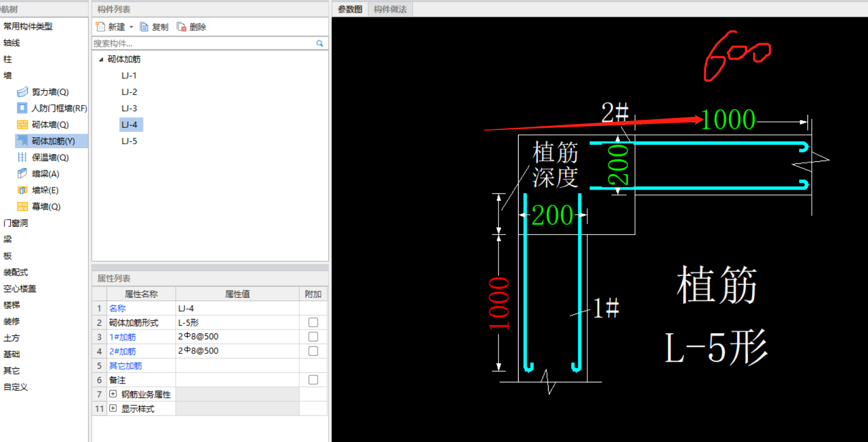Open the 其它 category
This screenshot has width=868, height=442.
click(11, 370)
